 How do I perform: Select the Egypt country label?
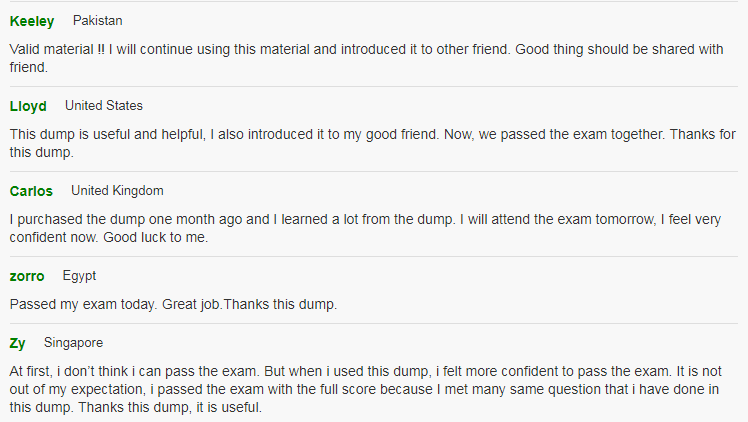pos(79,276)
